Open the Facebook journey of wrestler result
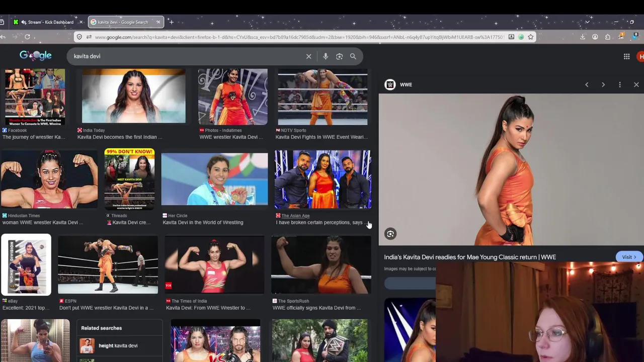The image size is (644, 362). point(34,137)
